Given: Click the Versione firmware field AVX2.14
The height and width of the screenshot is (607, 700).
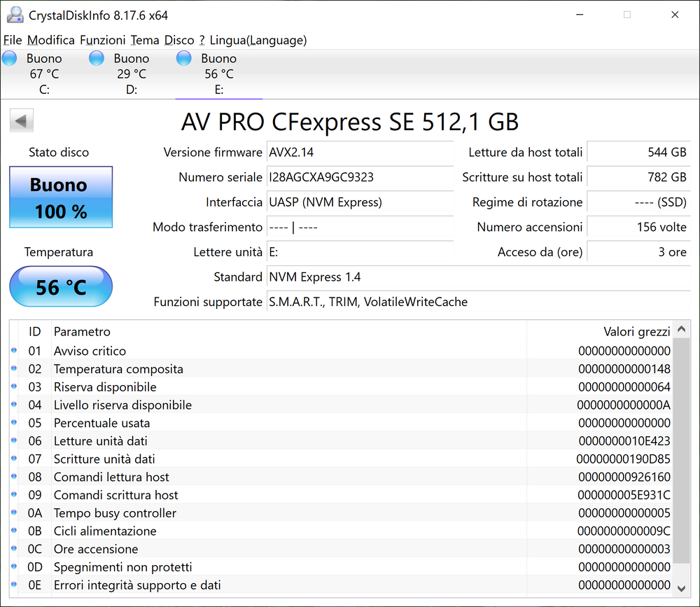Looking at the screenshot, I should 360,153.
